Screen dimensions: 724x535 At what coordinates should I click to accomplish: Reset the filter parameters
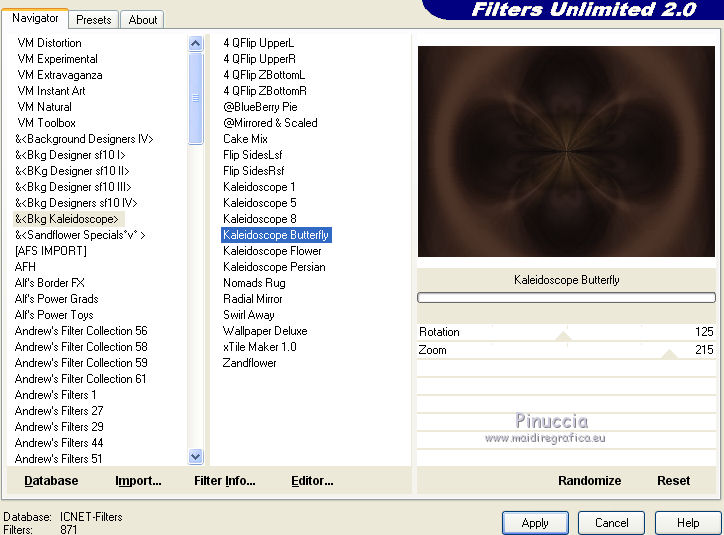pyautogui.click(x=673, y=481)
